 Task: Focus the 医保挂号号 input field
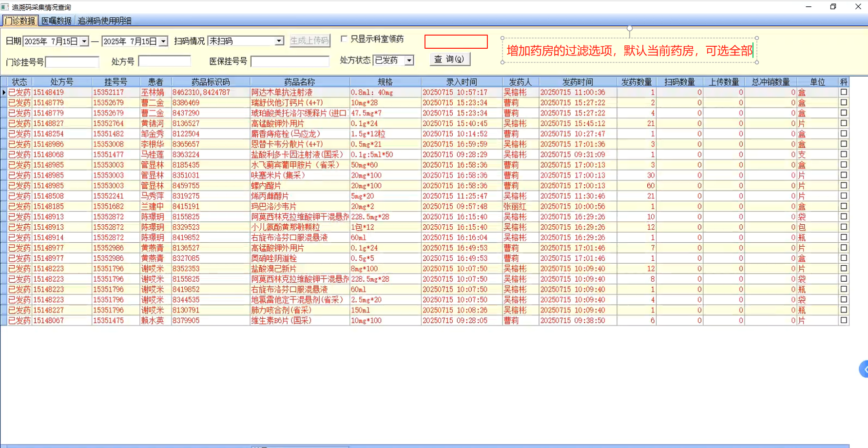point(290,61)
